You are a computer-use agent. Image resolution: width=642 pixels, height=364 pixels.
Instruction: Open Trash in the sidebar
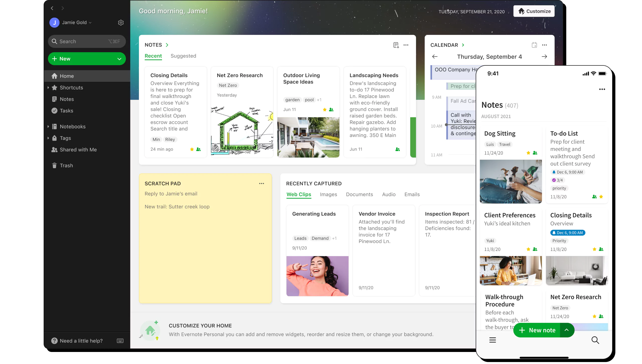pyautogui.click(x=66, y=165)
